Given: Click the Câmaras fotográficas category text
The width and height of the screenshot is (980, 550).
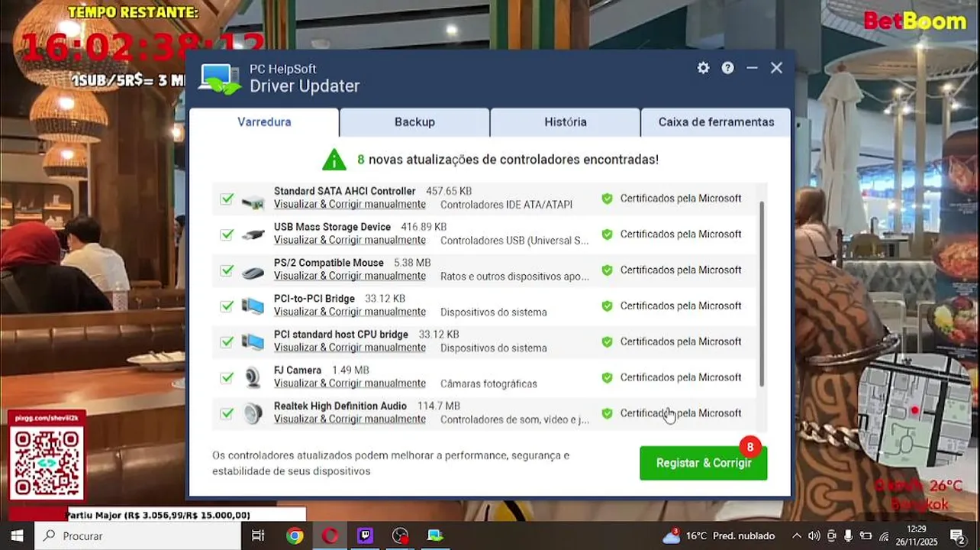Looking at the screenshot, I should 488,383.
